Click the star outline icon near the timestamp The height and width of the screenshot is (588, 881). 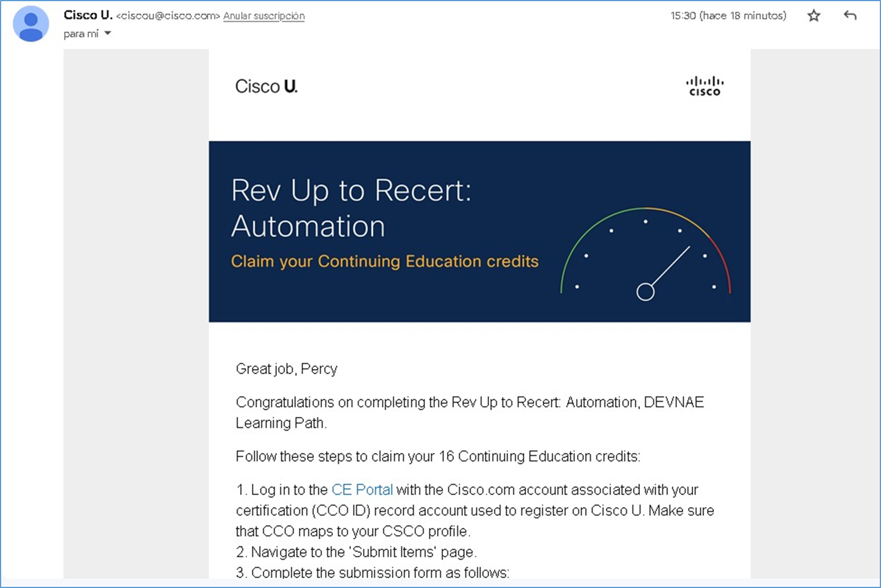click(813, 16)
